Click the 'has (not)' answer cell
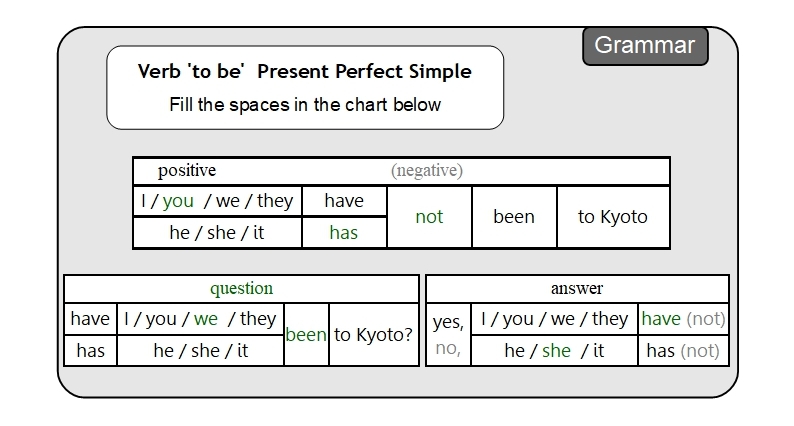This screenshot has height=426, width=794. (x=683, y=351)
